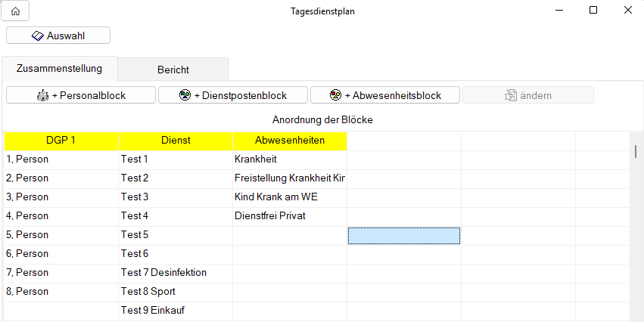Click the home icon button
This screenshot has width=644, height=322.
15,11
